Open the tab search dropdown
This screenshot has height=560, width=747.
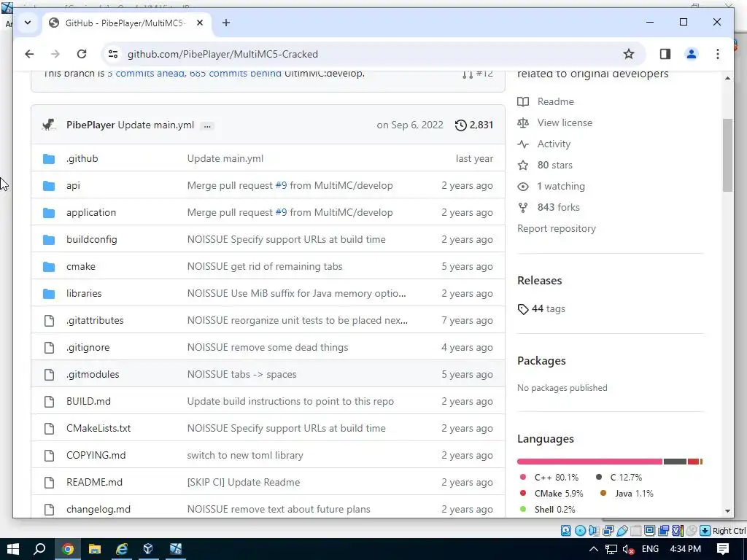coord(28,23)
